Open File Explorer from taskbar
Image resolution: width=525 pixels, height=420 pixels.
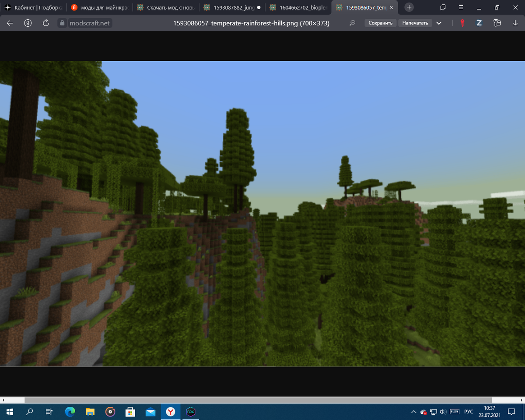click(x=90, y=412)
